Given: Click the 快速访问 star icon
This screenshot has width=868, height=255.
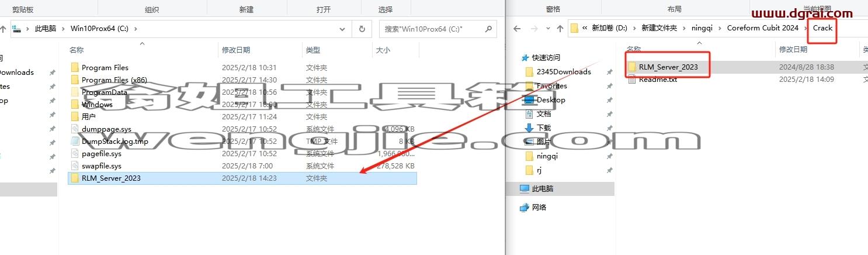Looking at the screenshot, I should coord(525,57).
